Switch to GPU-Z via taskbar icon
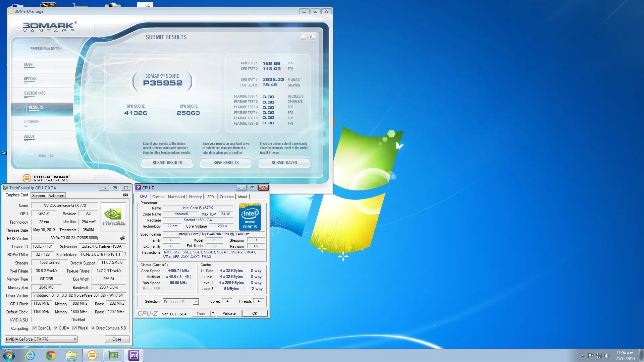The image size is (644, 362). pos(113,355)
